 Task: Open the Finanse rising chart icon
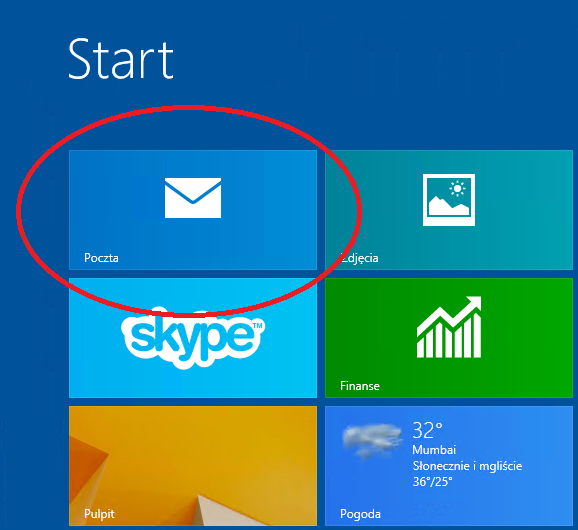point(449,327)
